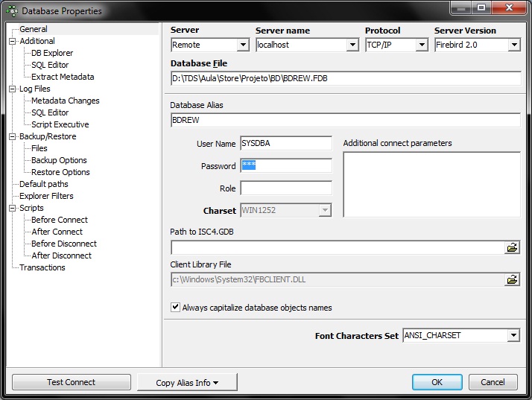Click the Test Connect button
This screenshot has width=532, height=400.
pos(71,382)
